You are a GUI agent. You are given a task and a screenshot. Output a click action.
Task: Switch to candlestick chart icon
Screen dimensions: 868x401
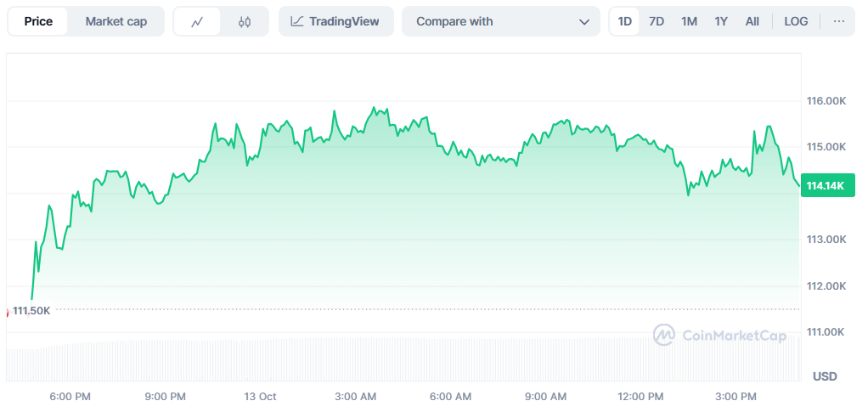[245, 22]
